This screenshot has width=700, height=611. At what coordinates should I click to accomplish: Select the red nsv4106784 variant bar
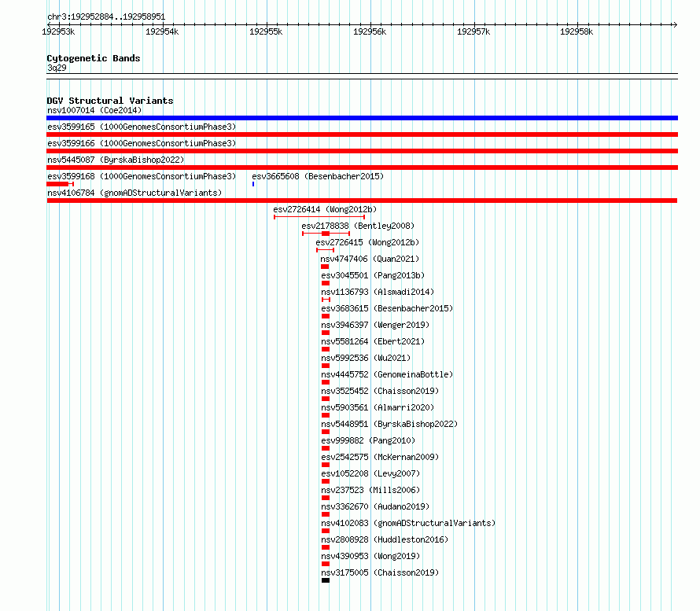(x=362, y=201)
